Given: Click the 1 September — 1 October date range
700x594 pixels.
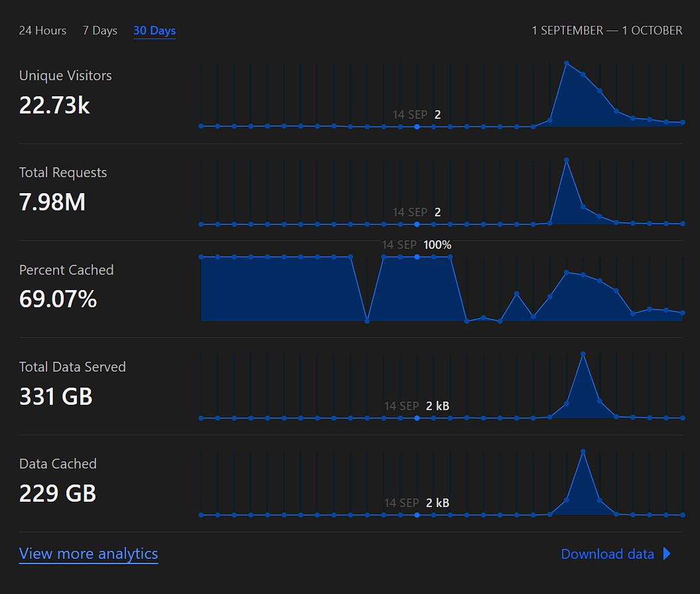Looking at the screenshot, I should coord(606,31).
